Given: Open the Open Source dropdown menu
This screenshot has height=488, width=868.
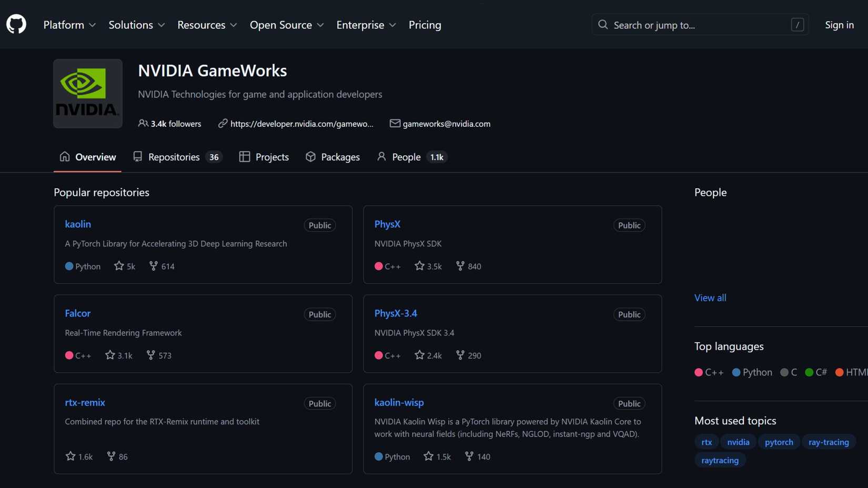Looking at the screenshot, I should pos(287,25).
